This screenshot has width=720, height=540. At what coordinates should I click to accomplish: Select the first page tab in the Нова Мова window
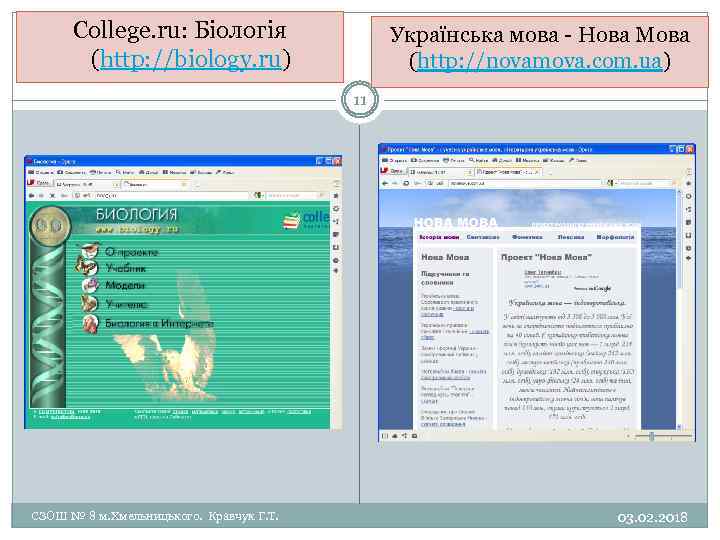[440, 172]
